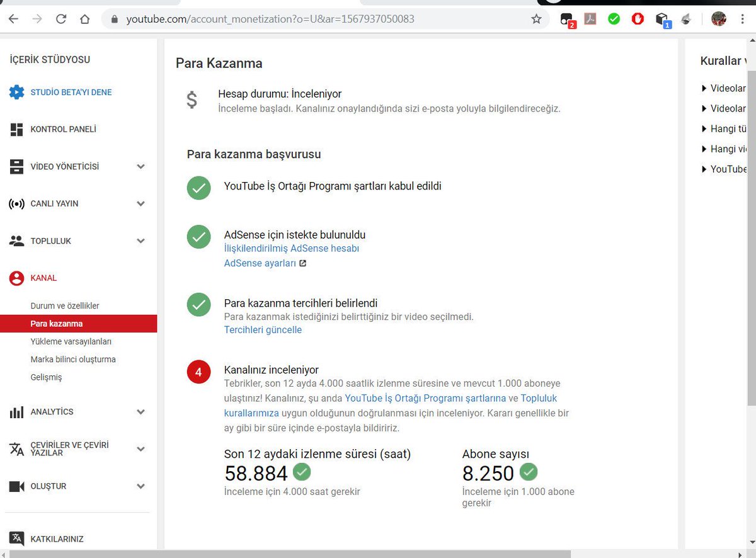Screen dimensions: 756x558
Task: Click the Video Yöneticisi icon
Action: pos(17,166)
